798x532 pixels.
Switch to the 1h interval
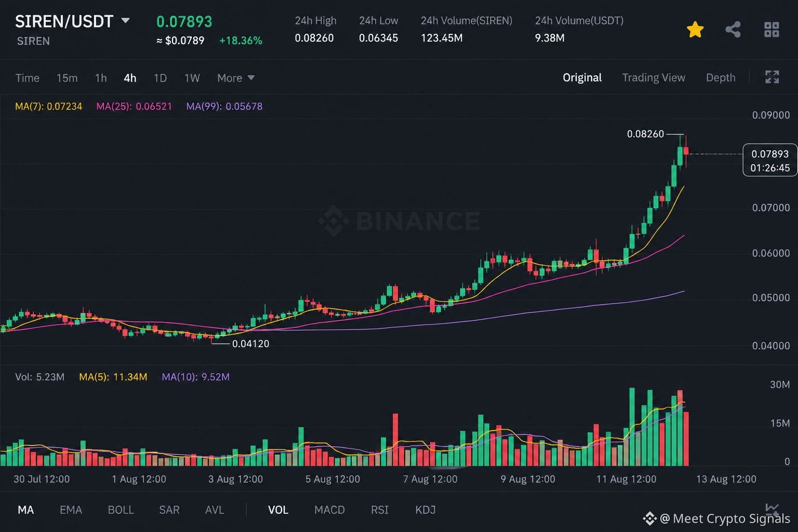tap(101, 78)
